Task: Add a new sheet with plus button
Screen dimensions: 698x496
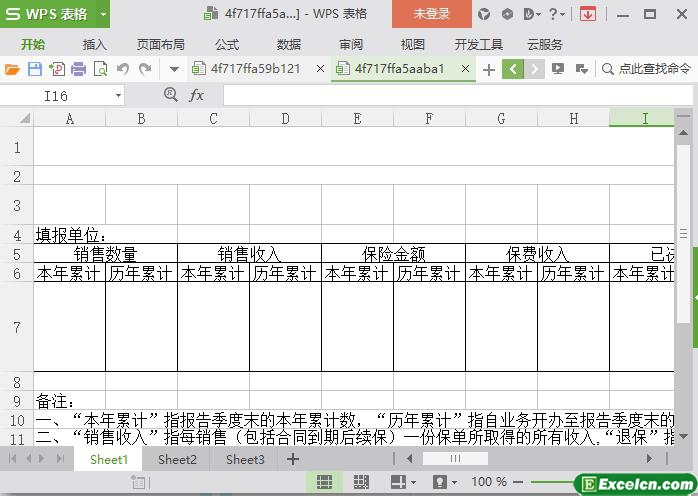Action: tap(292, 459)
